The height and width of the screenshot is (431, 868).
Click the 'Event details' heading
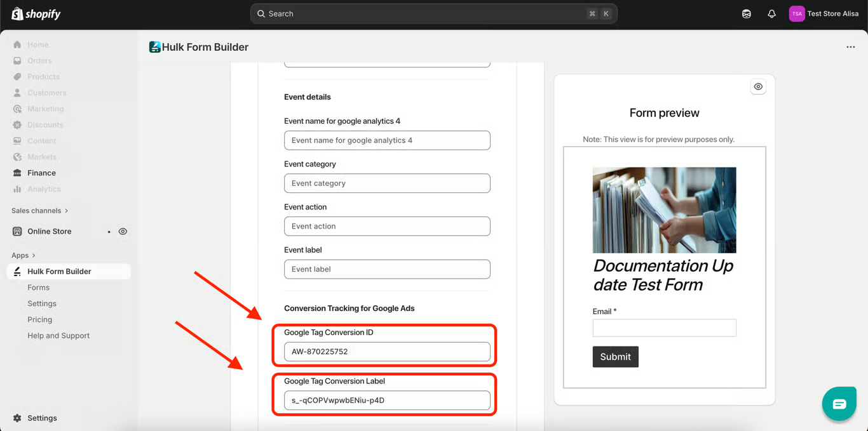[308, 97]
